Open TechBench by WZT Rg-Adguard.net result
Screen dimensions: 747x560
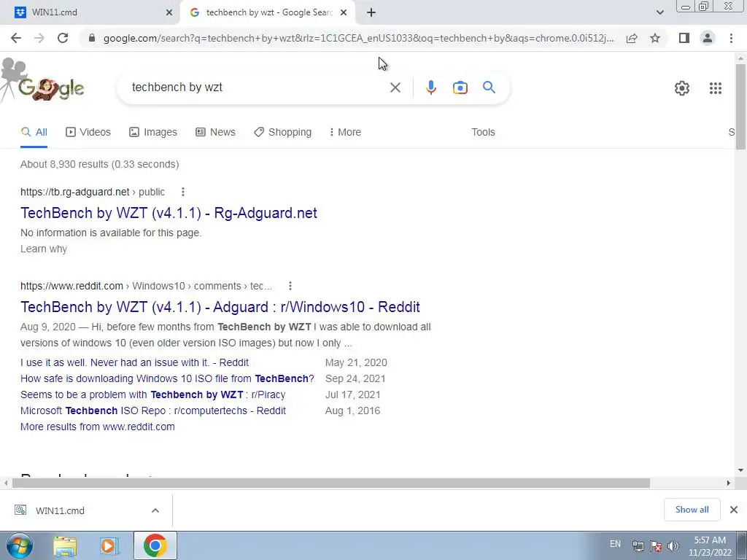click(169, 213)
